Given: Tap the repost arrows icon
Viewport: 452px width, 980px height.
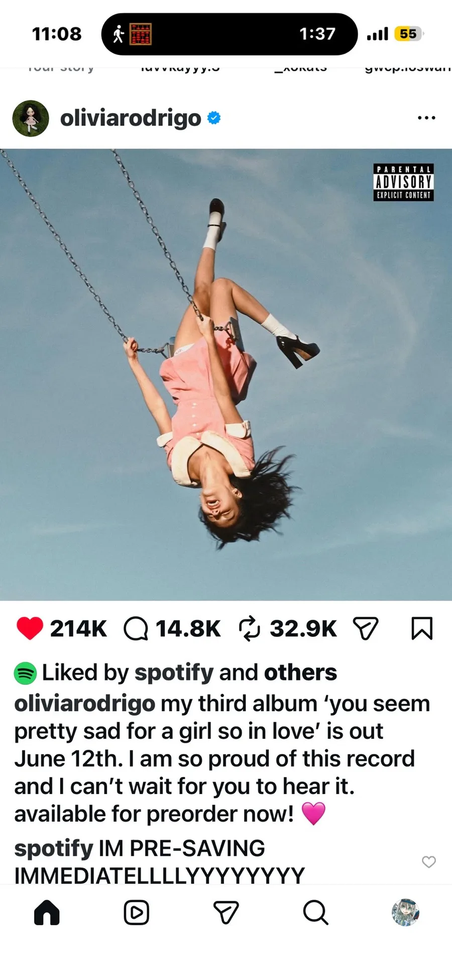Looking at the screenshot, I should click(x=250, y=629).
